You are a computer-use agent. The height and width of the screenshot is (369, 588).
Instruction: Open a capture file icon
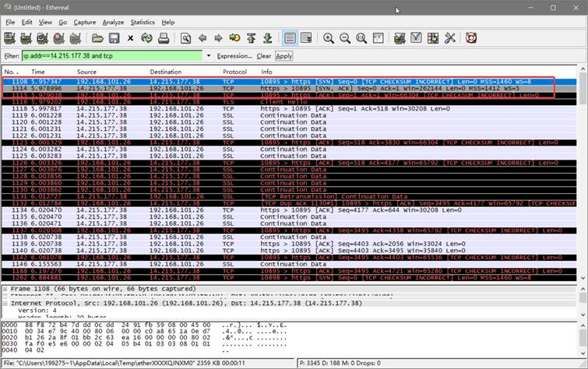pos(97,38)
